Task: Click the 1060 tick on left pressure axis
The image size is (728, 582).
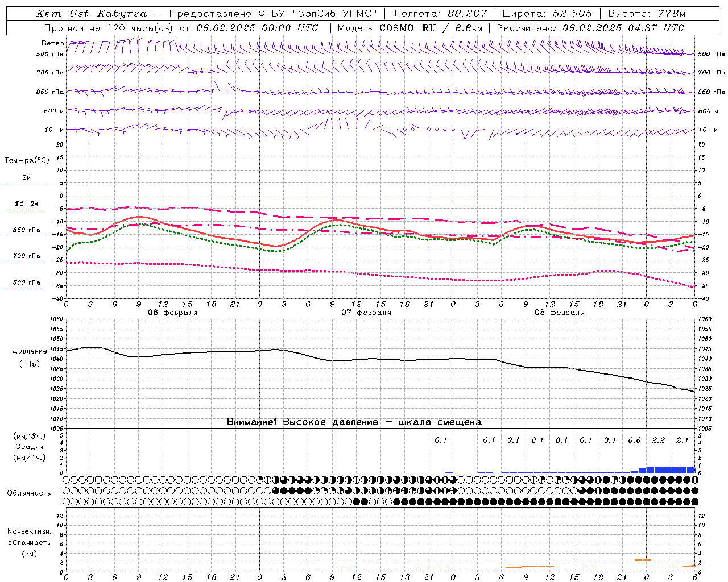Action: coord(57,319)
